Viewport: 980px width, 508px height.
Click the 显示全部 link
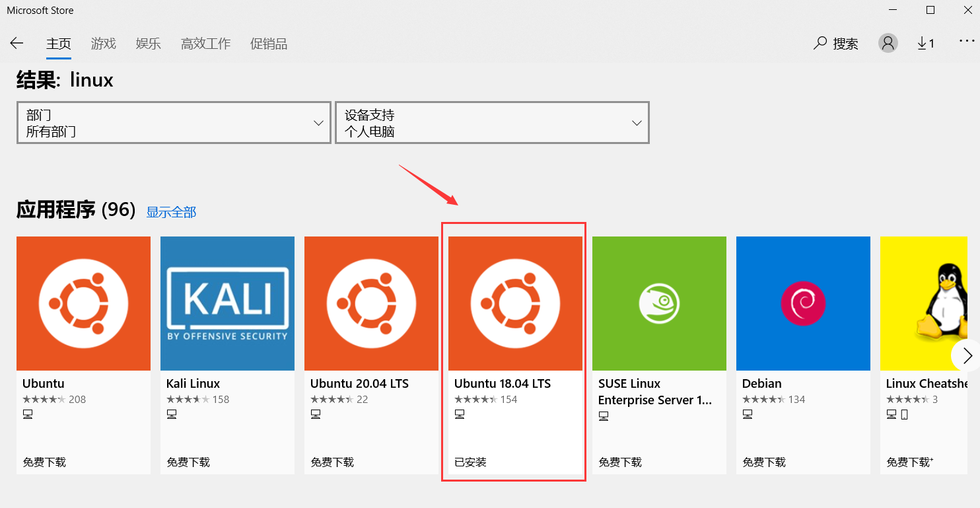pyautogui.click(x=171, y=212)
